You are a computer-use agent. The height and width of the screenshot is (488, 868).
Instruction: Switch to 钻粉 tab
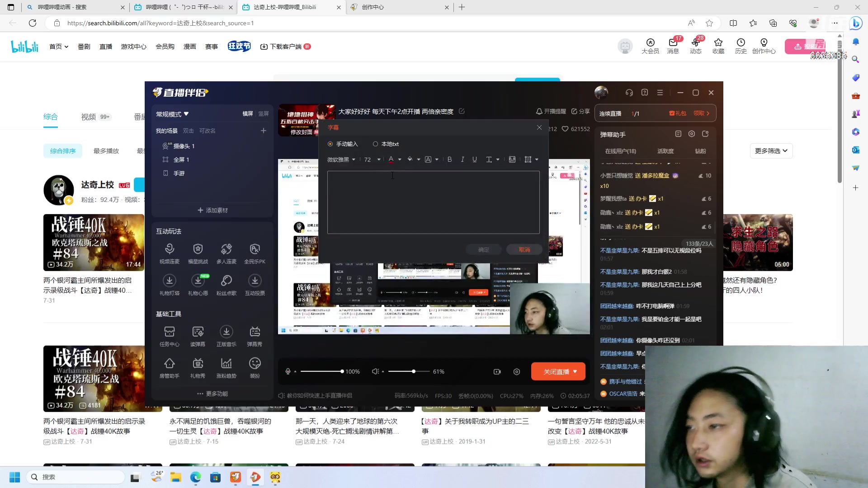click(x=700, y=151)
